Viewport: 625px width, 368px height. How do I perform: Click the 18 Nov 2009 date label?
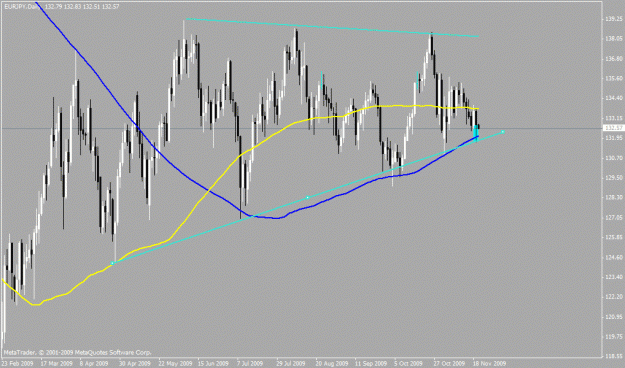coord(489,364)
